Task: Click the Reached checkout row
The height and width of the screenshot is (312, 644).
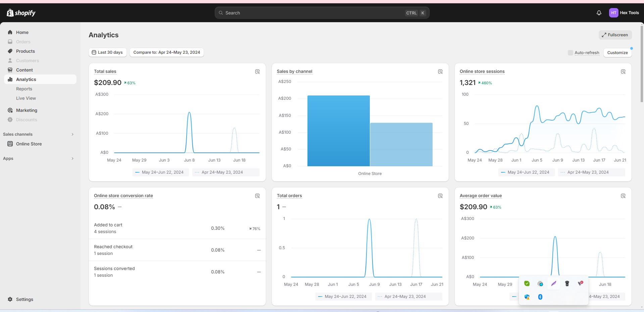Action: coord(177,250)
